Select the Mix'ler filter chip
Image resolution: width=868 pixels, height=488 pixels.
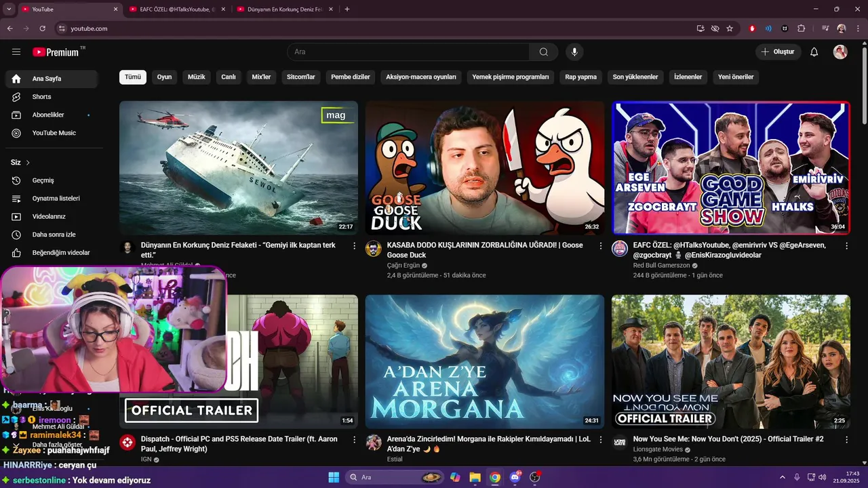pos(261,77)
